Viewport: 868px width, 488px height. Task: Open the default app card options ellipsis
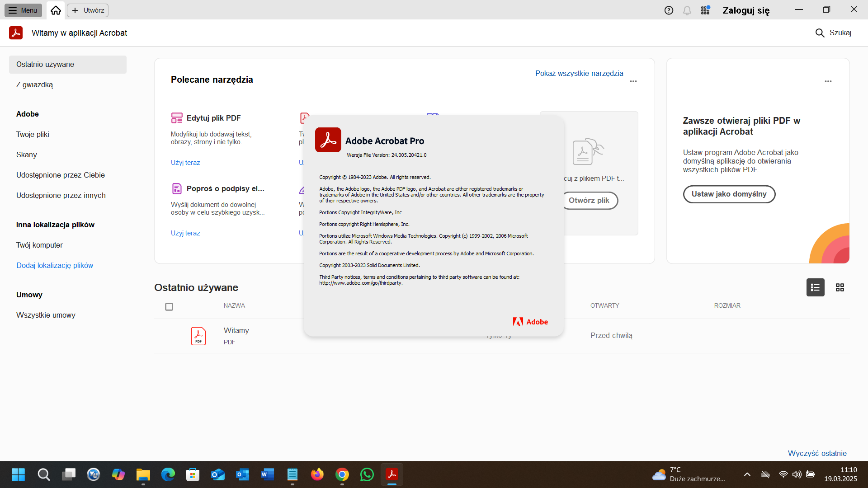point(828,81)
